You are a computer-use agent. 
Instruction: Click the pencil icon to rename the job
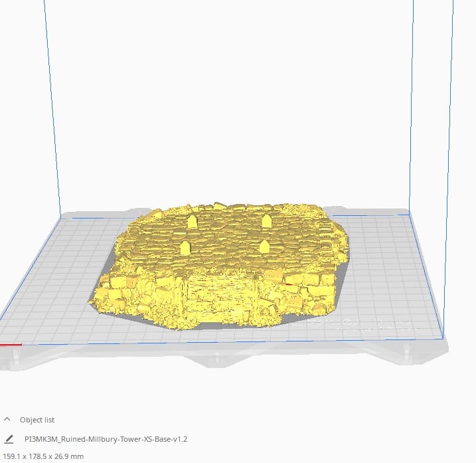click(x=9, y=439)
